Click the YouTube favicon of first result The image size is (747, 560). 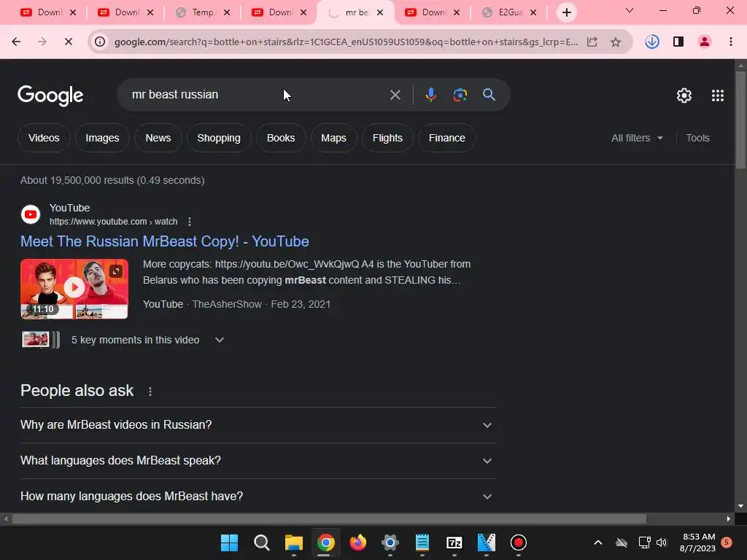click(31, 214)
